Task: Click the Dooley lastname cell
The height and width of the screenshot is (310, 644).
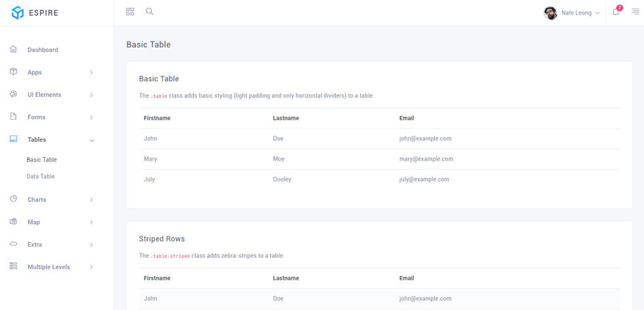Action: (282, 179)
